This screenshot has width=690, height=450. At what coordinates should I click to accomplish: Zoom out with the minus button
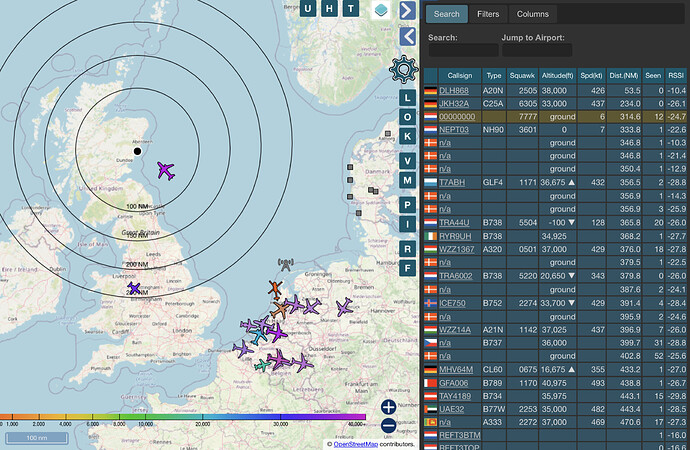point(389,426)
